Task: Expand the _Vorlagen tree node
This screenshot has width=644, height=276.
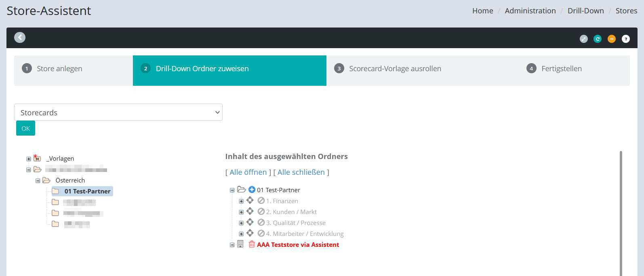Action: 29,159
